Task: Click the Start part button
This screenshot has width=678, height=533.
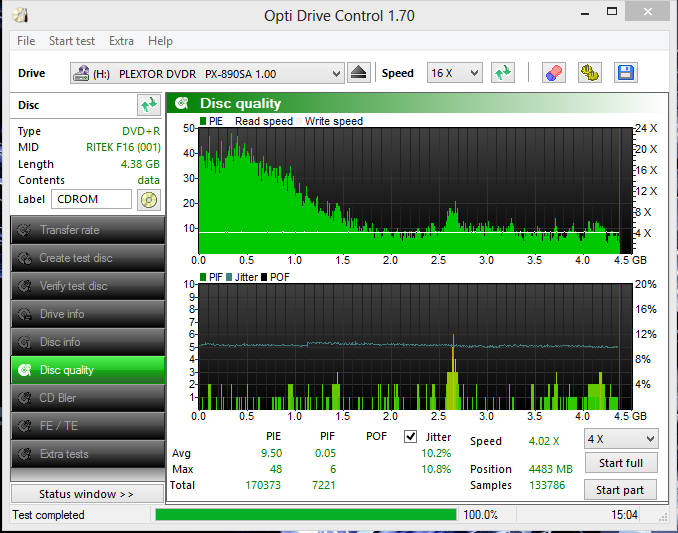Action: click(620, 490)
